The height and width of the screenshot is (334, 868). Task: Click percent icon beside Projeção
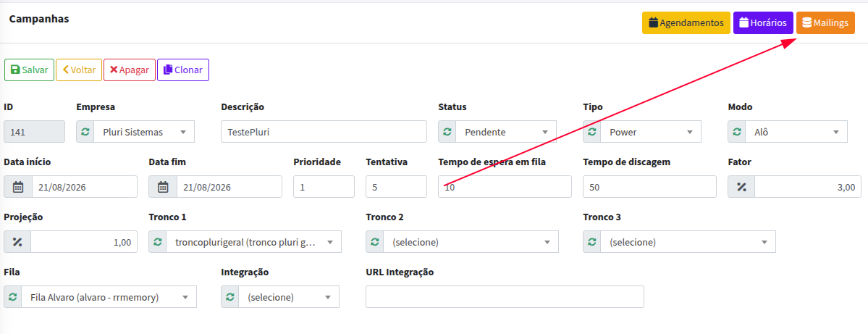pyautogui.click(x=17, y=241)
